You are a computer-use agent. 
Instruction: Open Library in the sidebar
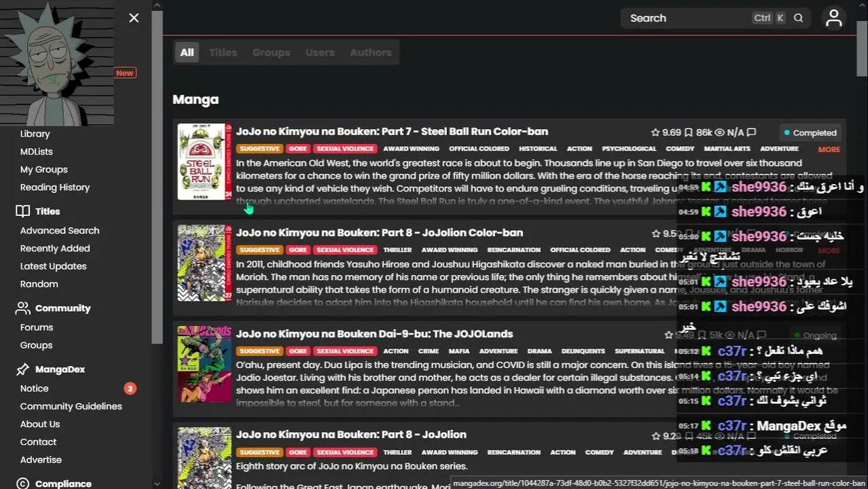[35, 134]
